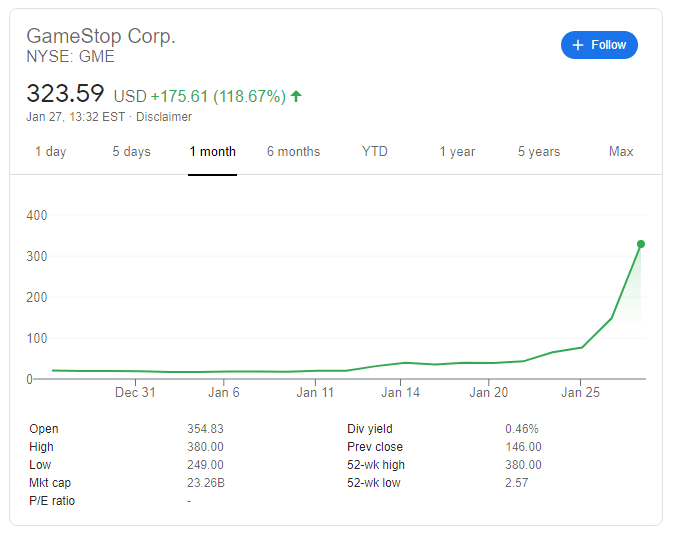Switch to the YTD tab
This screenshot has width=678, height=533.
(375, 152)
